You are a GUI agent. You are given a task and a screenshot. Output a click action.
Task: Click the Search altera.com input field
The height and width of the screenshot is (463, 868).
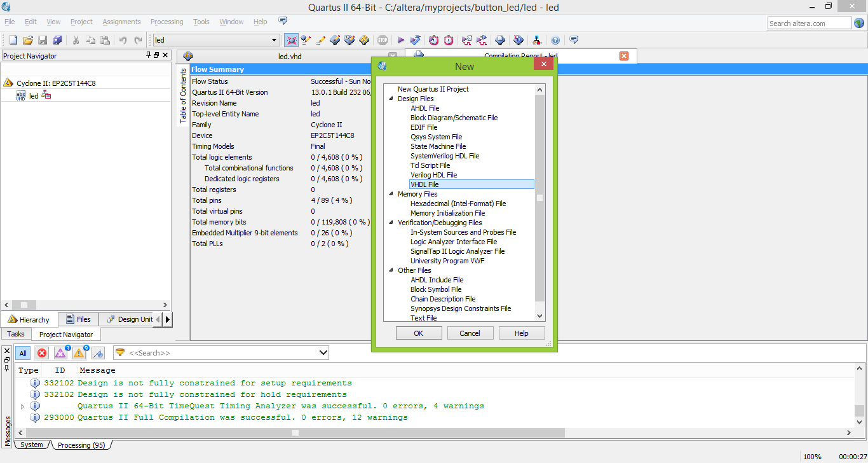809,23
